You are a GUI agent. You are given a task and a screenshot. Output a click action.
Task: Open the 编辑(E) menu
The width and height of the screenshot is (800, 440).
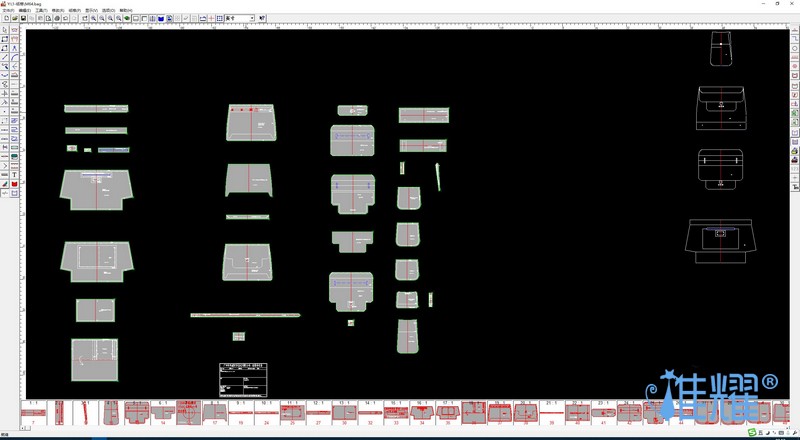click(x=25, y=10)
